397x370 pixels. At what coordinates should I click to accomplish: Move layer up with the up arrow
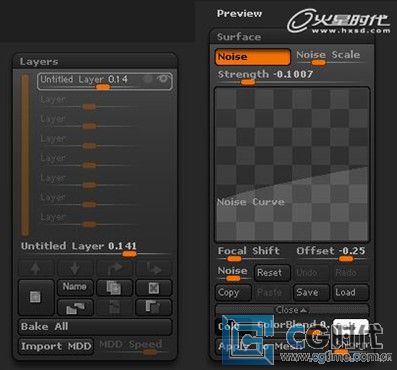[36, 268]
